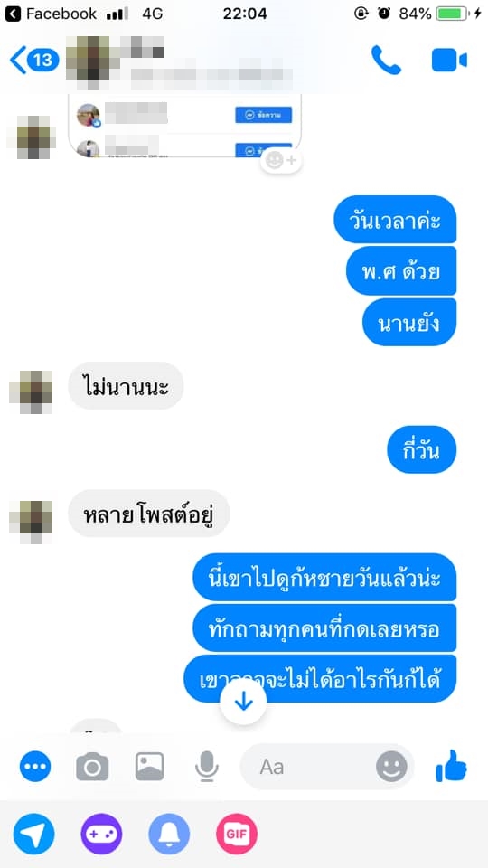Open the GIF picker
The width and height of the screenshot is (488, 868).
(237, 834)
